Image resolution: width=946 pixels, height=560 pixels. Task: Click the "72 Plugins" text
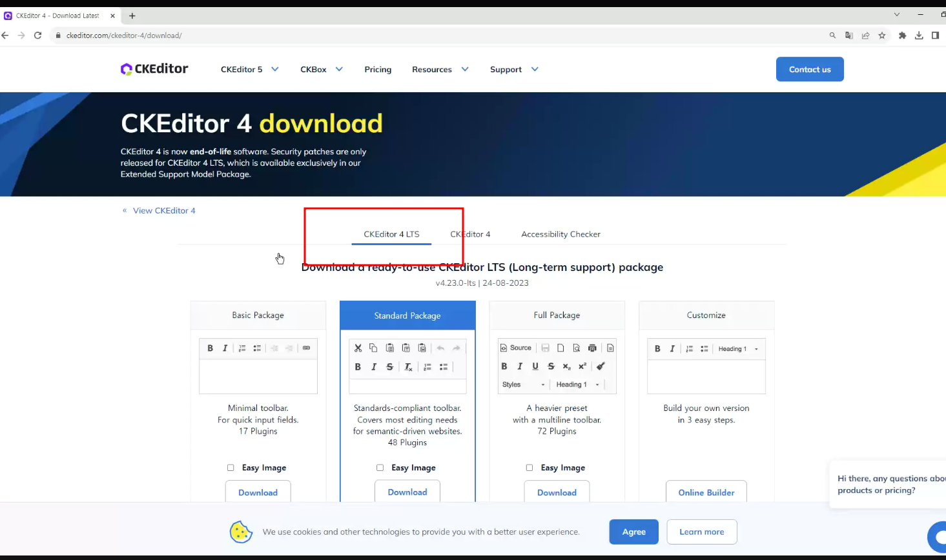click(557, 431)
